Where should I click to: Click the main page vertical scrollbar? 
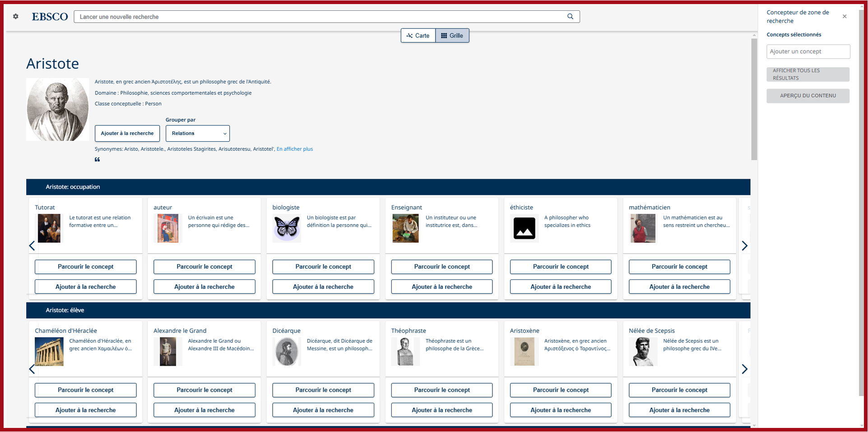[754, 99]
